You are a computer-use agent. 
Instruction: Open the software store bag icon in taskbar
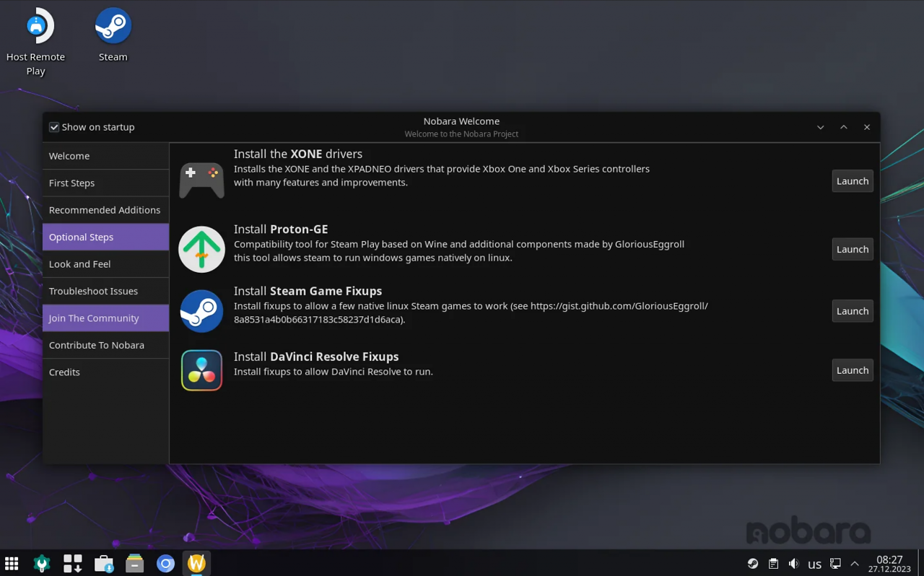(x=104, y=564)
